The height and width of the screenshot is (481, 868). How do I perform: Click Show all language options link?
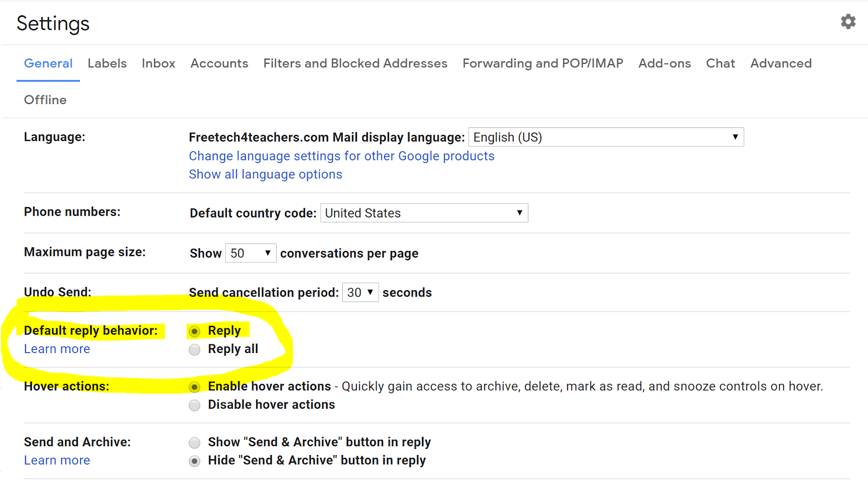pyautogui.click(x=265, y=175)
